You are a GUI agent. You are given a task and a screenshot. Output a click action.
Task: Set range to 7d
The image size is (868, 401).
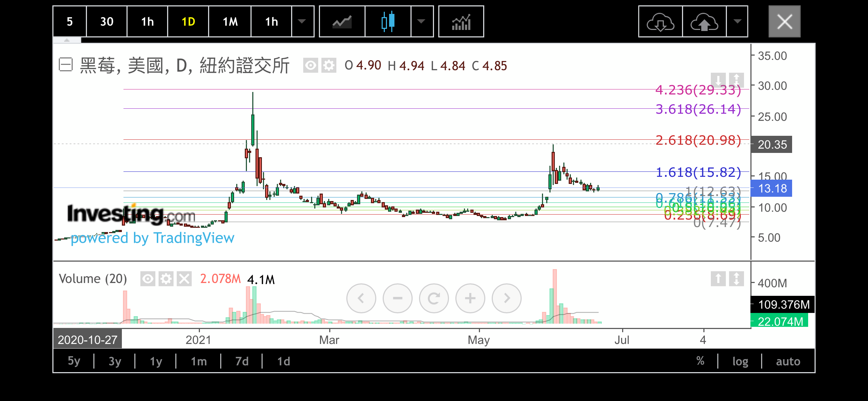coord(242,361)
